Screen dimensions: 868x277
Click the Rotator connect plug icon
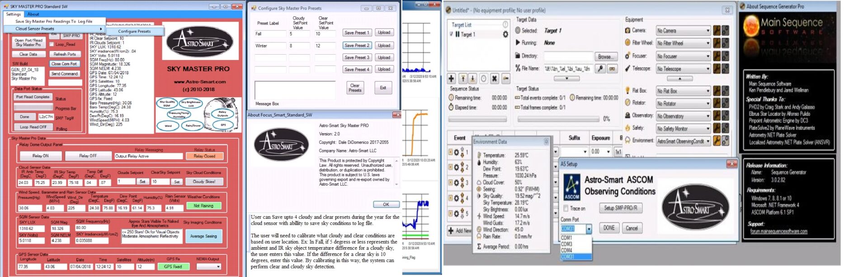725,103
